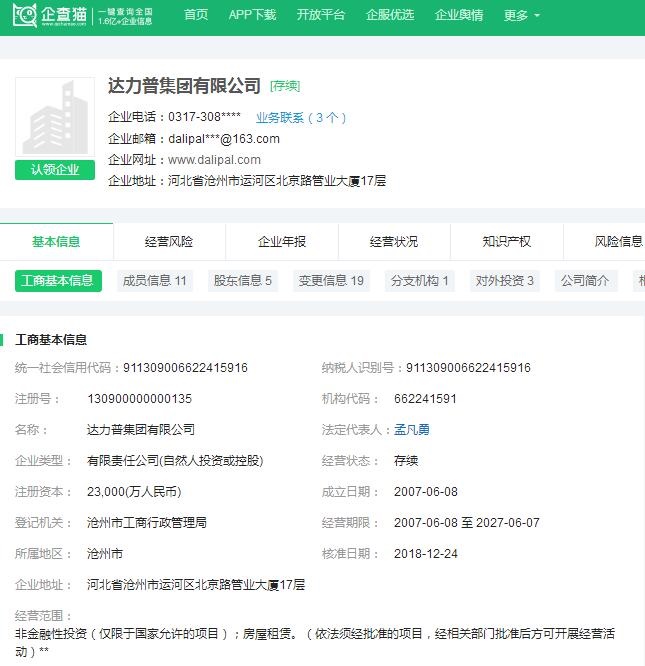Click the 登记机关 value 沧州市工商行政管理局
The width and height of the screenshot is (645, 666).
pyautogui.click(x=147, y=523)
